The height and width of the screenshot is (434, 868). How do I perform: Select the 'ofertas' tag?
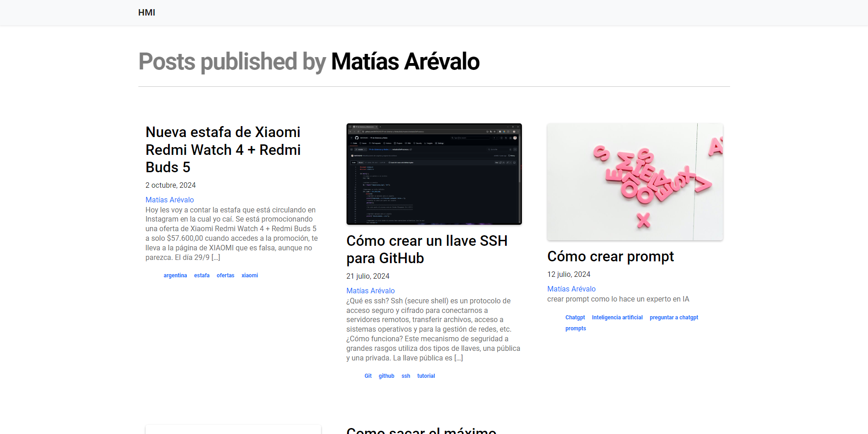(x=226, y=275)
